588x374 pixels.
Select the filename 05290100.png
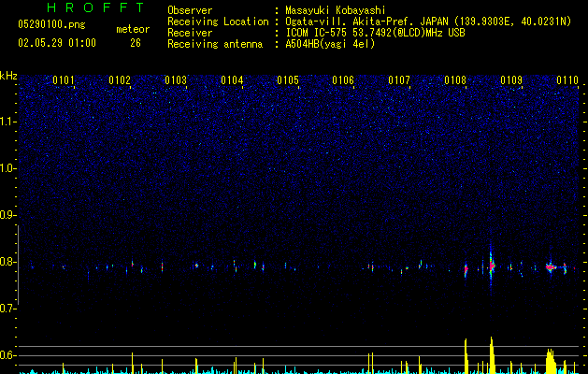(x=51, y=24)
